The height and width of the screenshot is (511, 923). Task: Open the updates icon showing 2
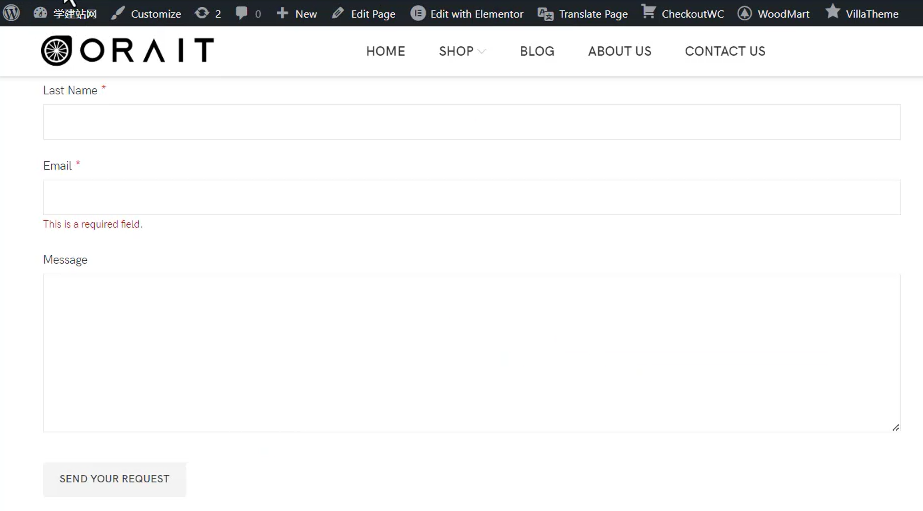point(202,13)
